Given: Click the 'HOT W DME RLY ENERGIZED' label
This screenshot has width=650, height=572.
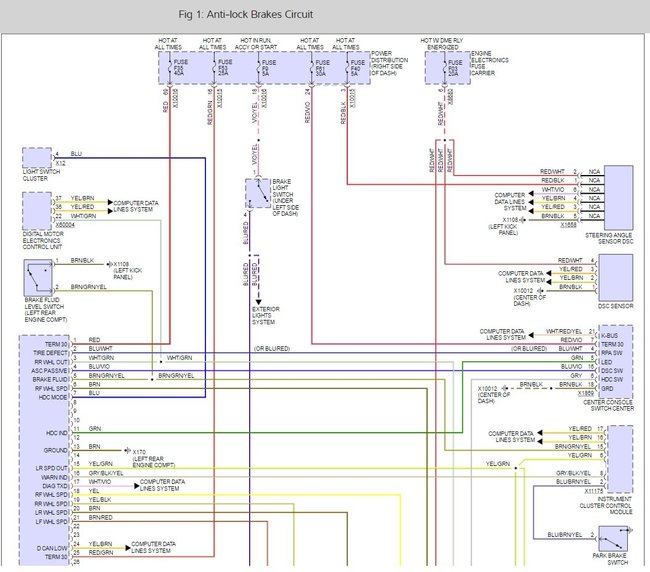Looking at the screenshot, I should click(x=441, y=44).
